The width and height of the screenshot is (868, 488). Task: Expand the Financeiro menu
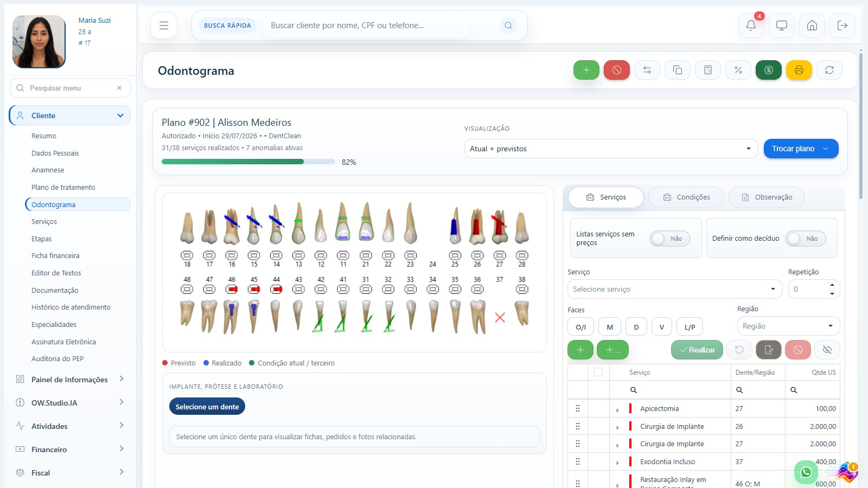pos(70,450)
